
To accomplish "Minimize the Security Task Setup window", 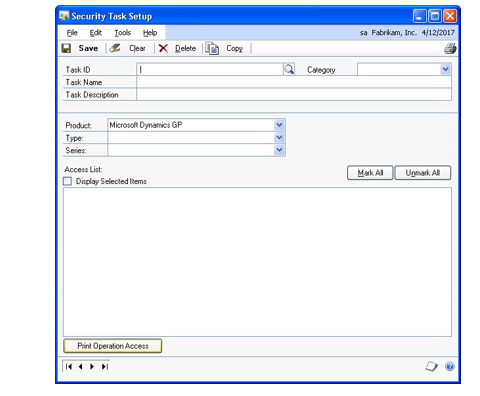I will 419,16.
